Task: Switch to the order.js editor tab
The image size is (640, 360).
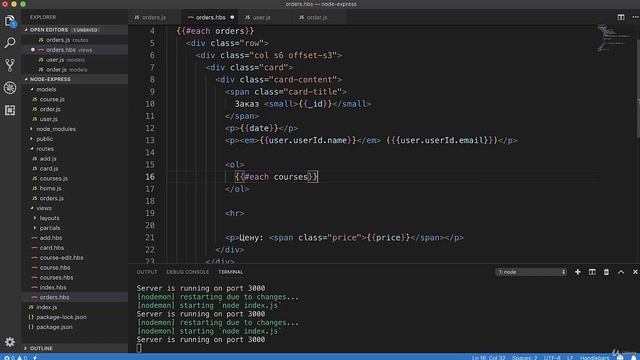Action: (317, 18)
